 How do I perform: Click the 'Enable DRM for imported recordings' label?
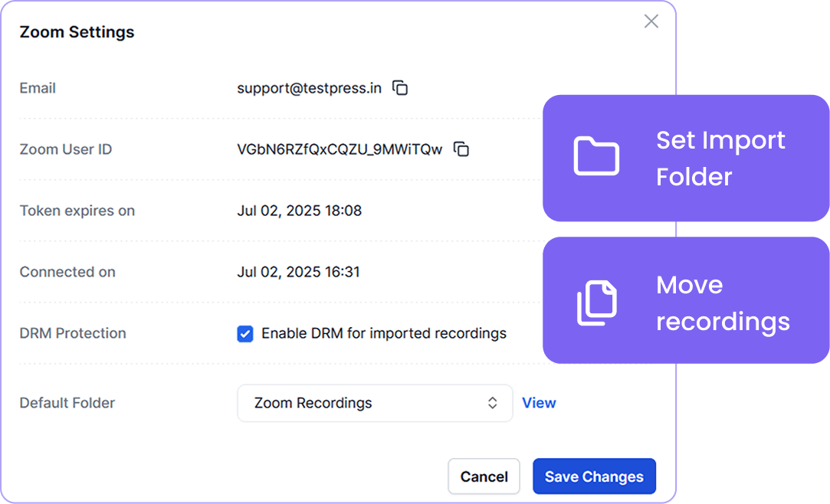pyautogui.click(x=383, y=333)
